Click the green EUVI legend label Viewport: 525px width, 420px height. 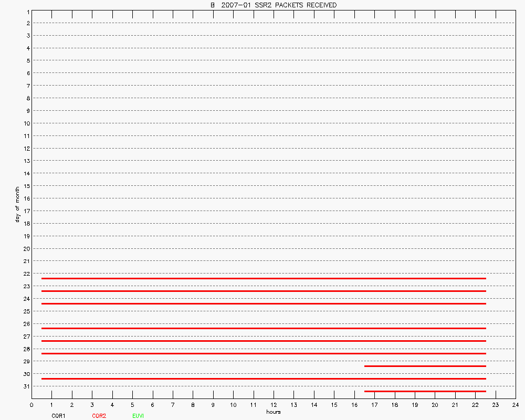pos(138,416)
